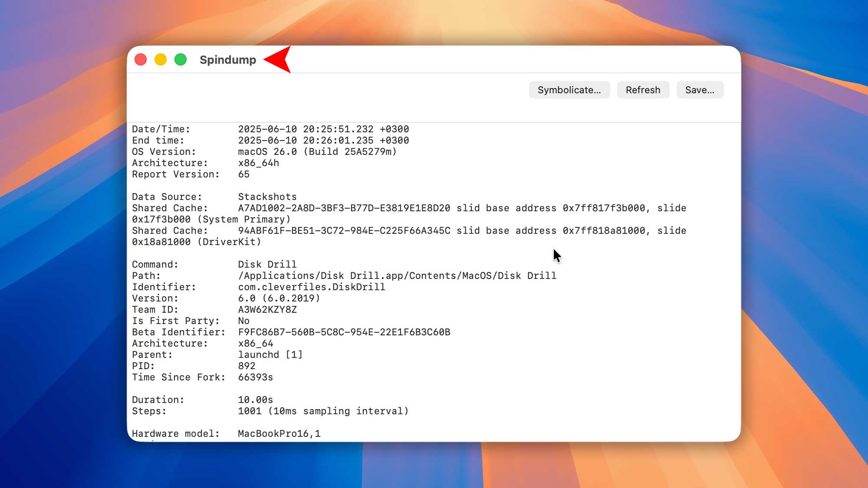The image size is (868, 488).
Task: Click the Date/Time: label
Action: (x=161, y=129)
